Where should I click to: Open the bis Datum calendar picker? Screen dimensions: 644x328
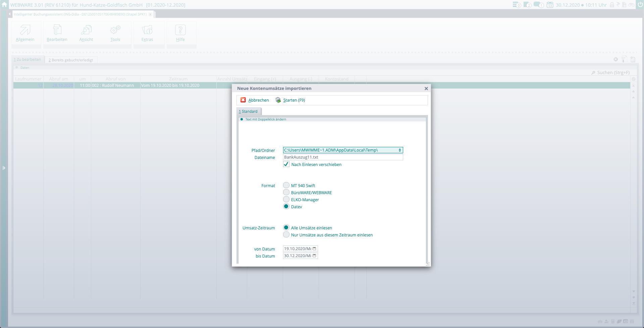pos(314,256)
